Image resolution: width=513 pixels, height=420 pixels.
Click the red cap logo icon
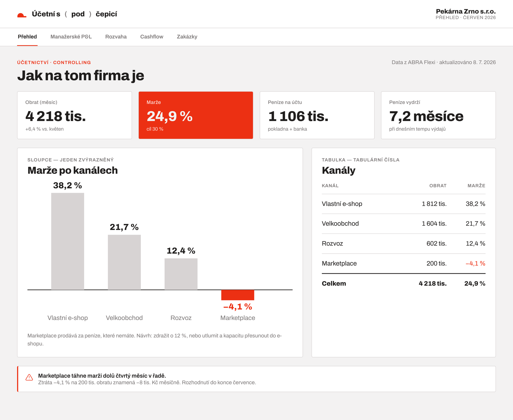(x=22, y=15)
